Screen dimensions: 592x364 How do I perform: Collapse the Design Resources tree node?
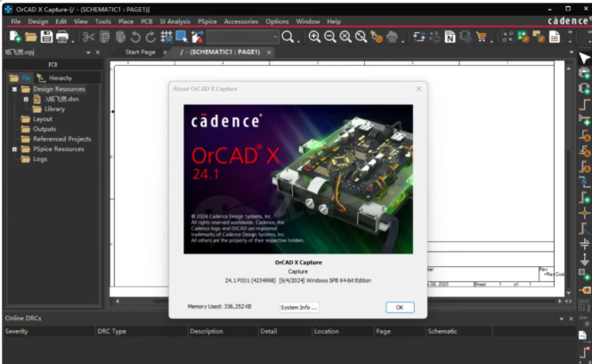[15, 89]
